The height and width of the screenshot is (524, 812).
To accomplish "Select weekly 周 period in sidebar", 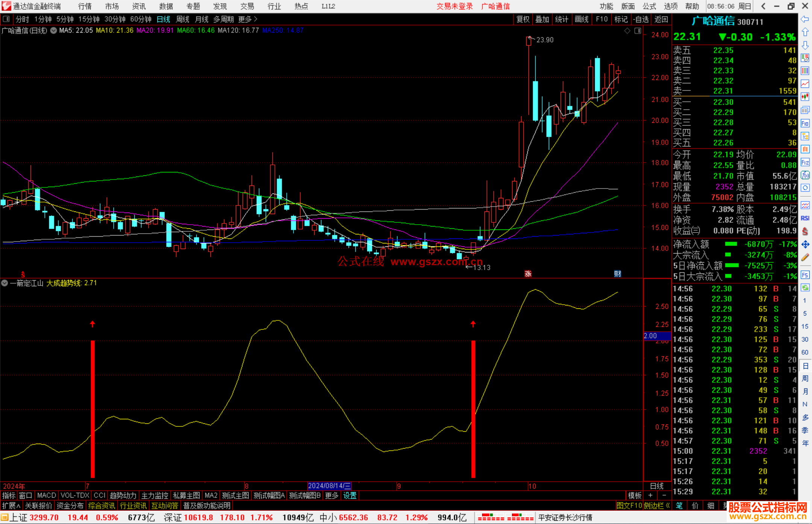I will (x=805, y=378).
